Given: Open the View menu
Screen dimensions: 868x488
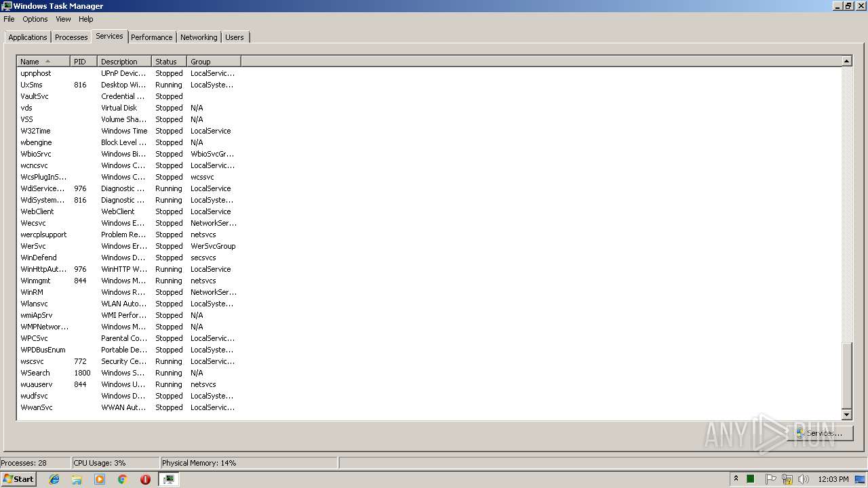Looking at the screenshot, I should coord(63,19).
